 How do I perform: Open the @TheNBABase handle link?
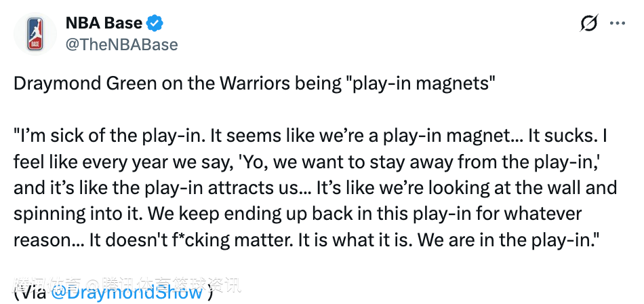[x=121, y=45]
